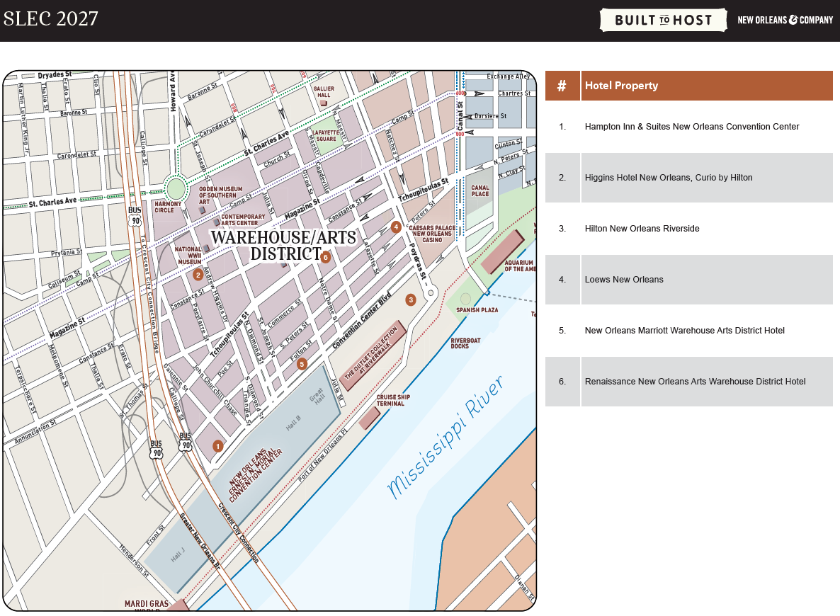Click the Cruise Ship Terminal label
This screenshot has height=616, width=840.
[x=393, y=400]
